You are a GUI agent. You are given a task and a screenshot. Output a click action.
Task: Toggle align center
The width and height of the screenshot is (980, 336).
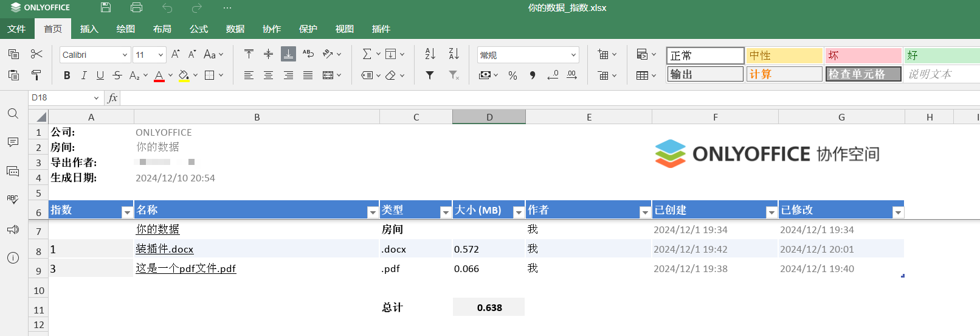[x=268, y=75]
